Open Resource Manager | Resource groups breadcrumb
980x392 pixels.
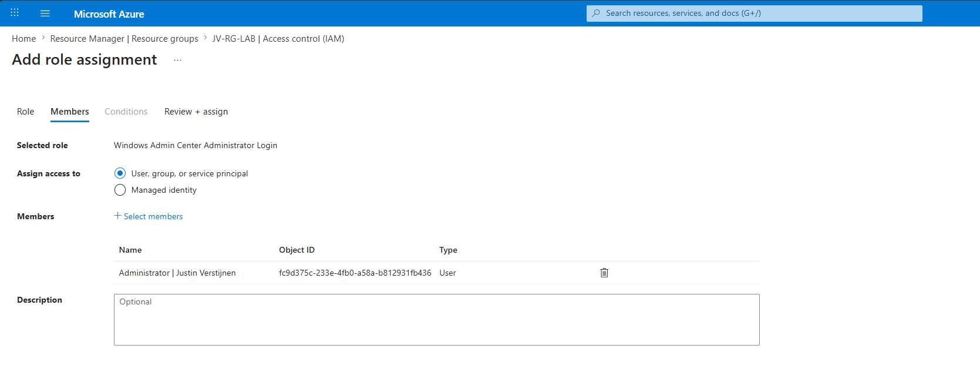click(x=124, y=39)
